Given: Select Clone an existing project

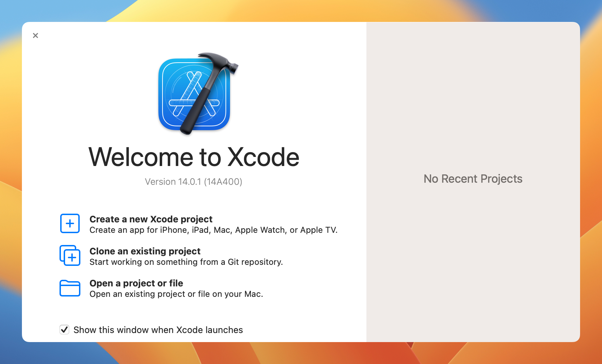Looking at the screenshot, I should pyautogui.click(x=145, y=251).
